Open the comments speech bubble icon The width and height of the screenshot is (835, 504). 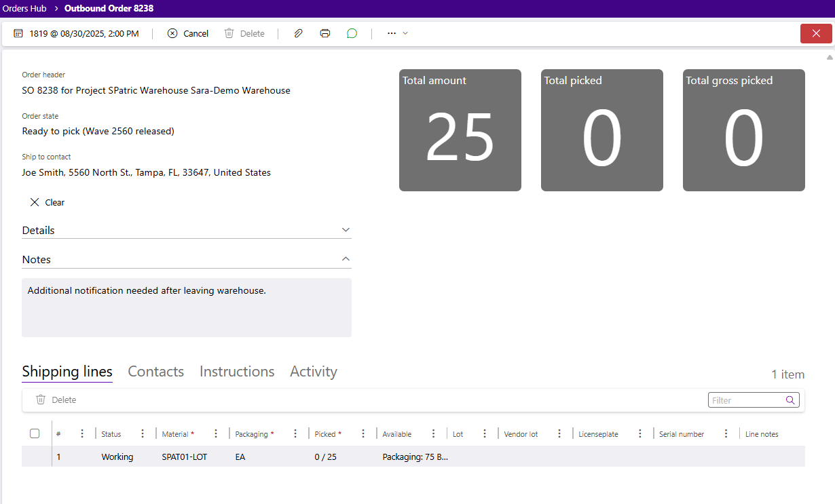coord(352,33)
